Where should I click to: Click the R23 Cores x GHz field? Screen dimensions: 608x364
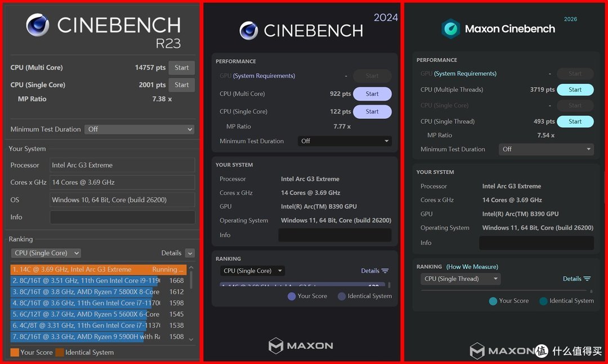[x=122, y=182]
